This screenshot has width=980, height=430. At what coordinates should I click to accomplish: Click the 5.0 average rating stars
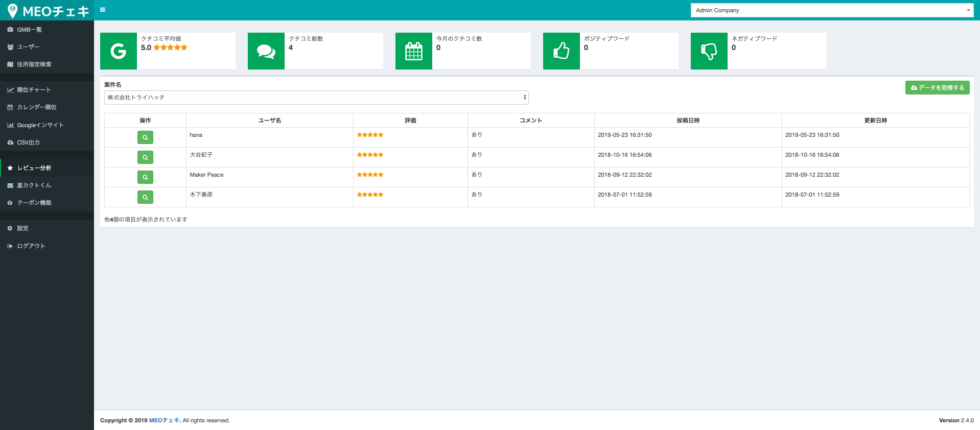pos(170,47)
